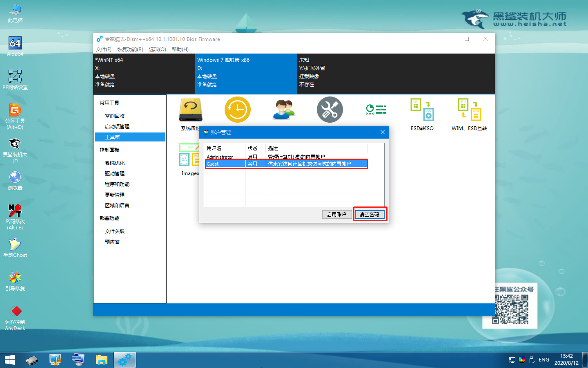Launch Aida64 from the desktop
588x368 pixels.
pos(15,47)
